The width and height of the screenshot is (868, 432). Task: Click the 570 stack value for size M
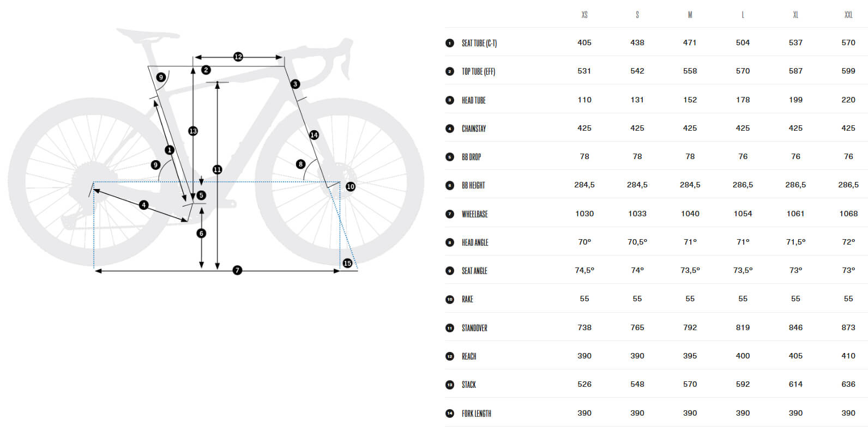690,384
